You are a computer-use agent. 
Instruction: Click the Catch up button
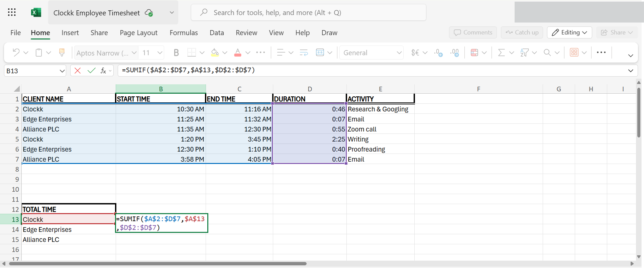(x=522, y=32)
